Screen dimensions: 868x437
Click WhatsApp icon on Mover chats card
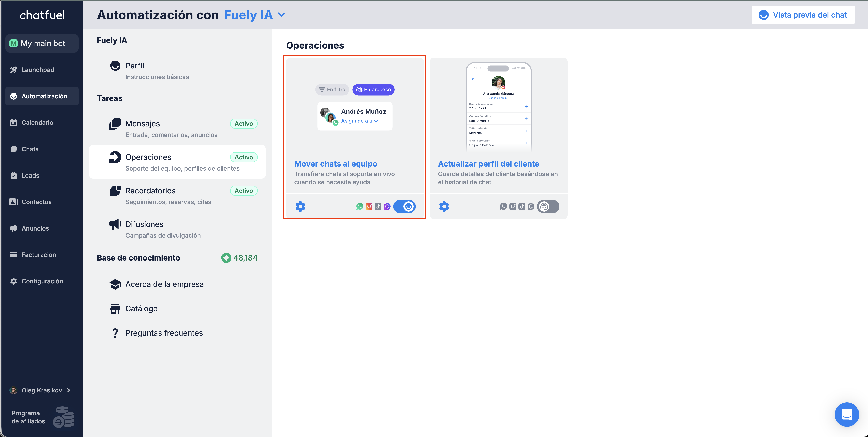click(360, 206)
